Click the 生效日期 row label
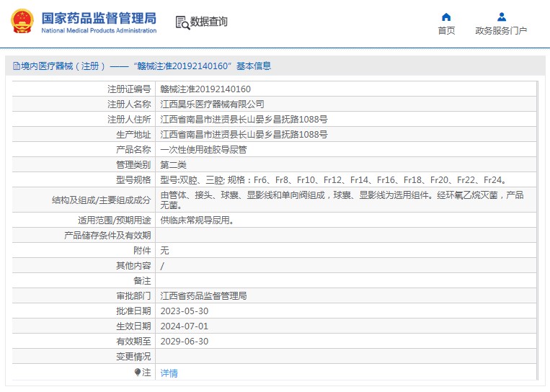This screenshot has width=550, height=392. (x=133, y=326)
